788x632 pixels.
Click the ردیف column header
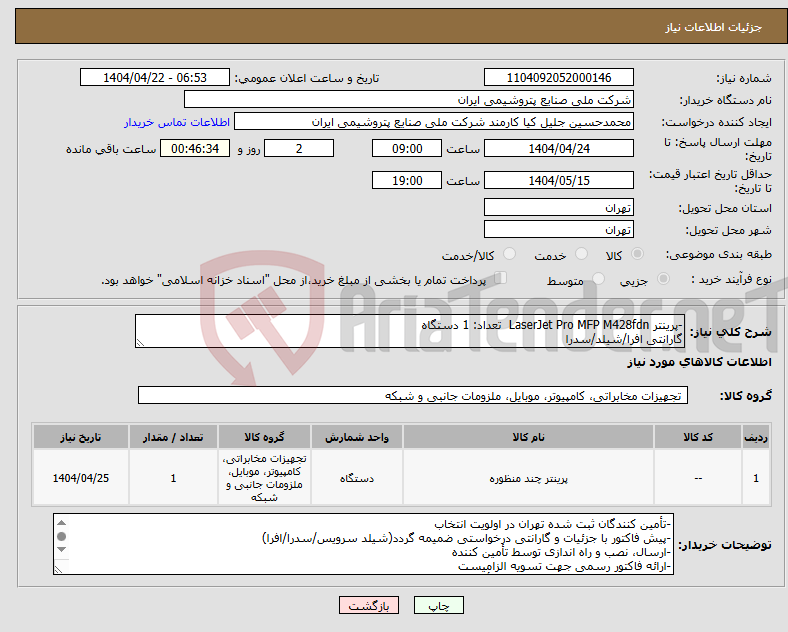pos(756,437)
